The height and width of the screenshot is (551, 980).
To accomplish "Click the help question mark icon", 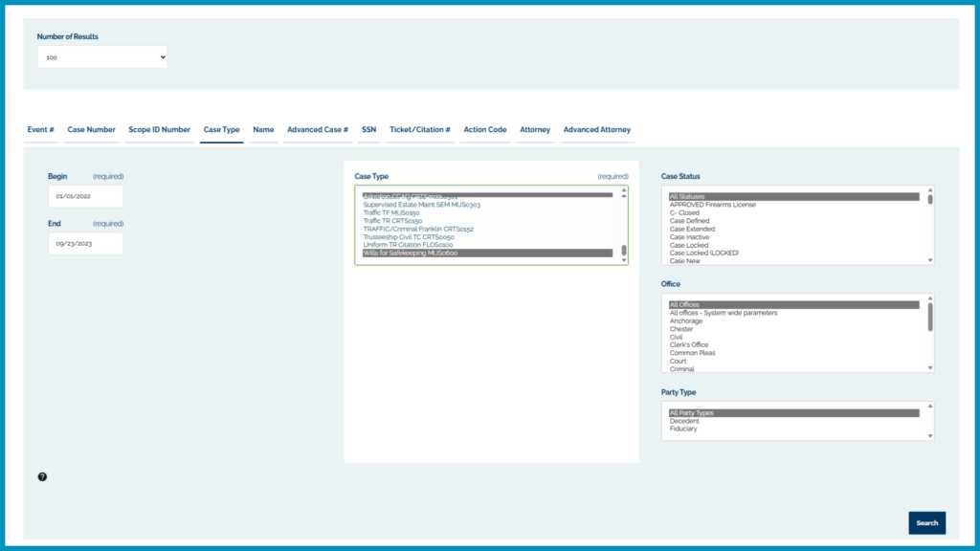I will [x=42, y=476].
